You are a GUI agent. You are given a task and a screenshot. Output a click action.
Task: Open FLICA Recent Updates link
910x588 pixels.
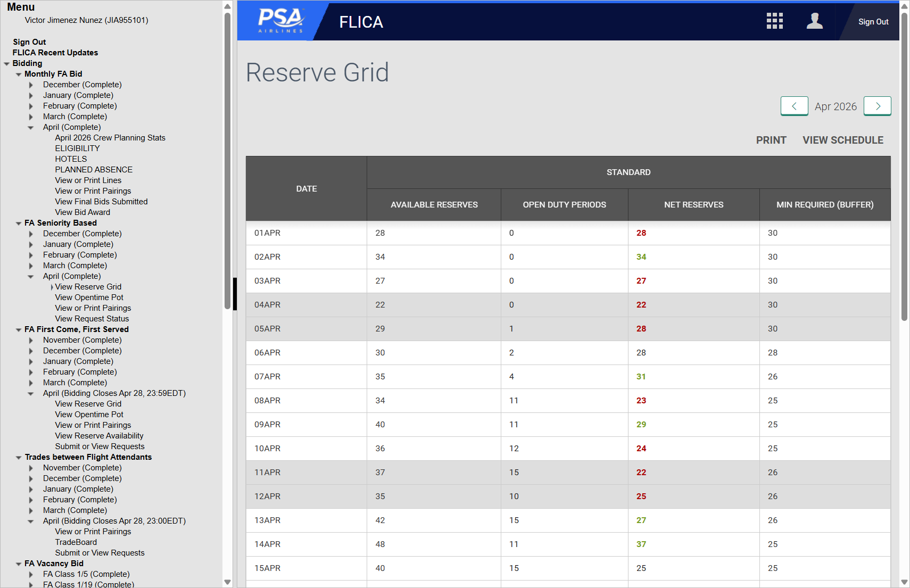[55, 53]
